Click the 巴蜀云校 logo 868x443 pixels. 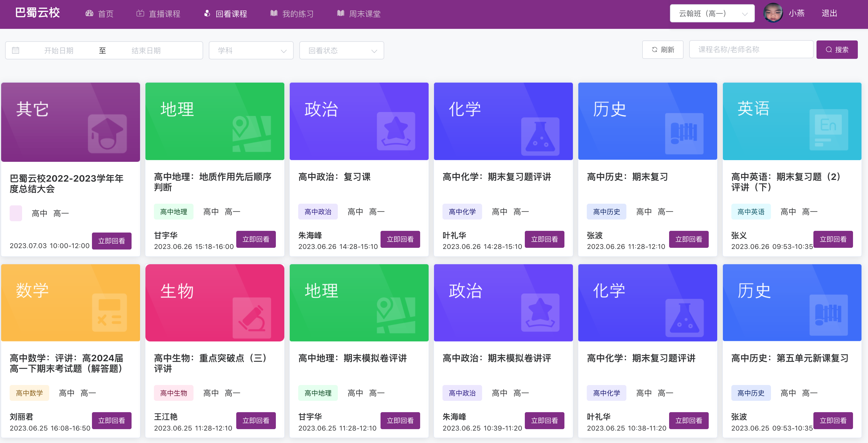(37, 13)
